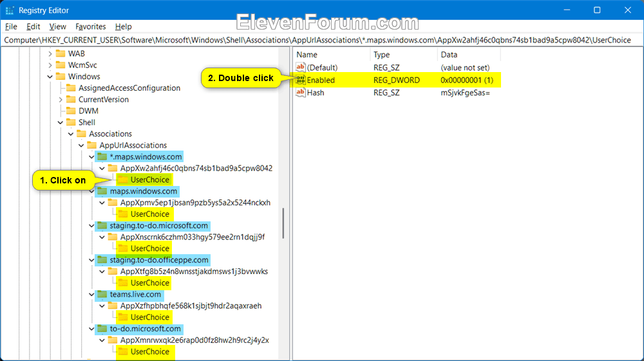Viewport: 644px width, 361px height.
Task: Select the Hash value name
Action: tap(316, 93)
